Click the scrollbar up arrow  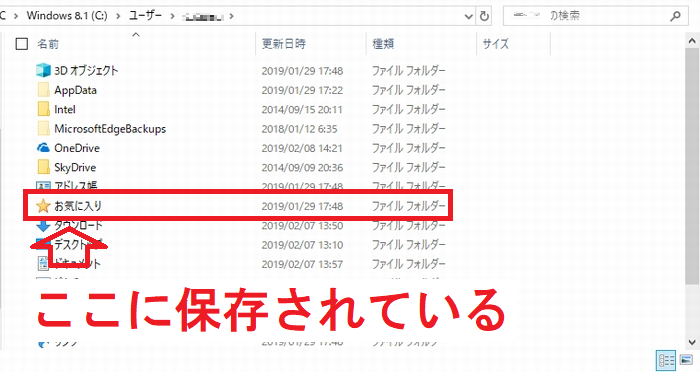pyautogui.click(x=692, y=41)
